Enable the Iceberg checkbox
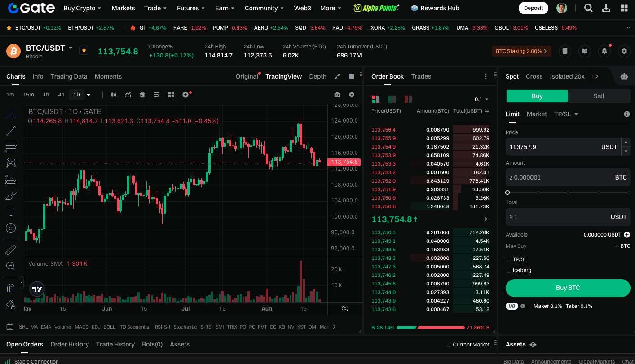 (x=508, y=270)
